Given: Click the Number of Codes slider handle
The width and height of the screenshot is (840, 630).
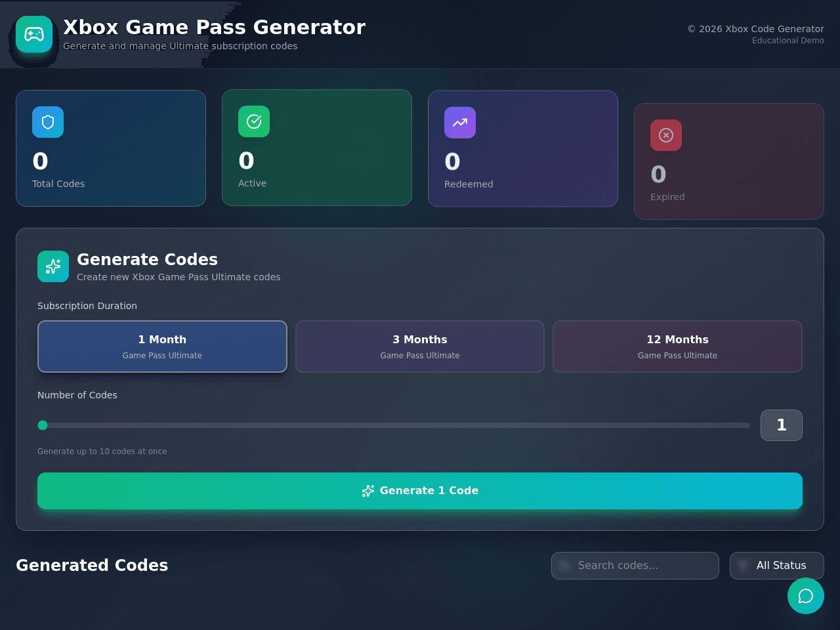Looking at the screenshot, I should 43,425.
